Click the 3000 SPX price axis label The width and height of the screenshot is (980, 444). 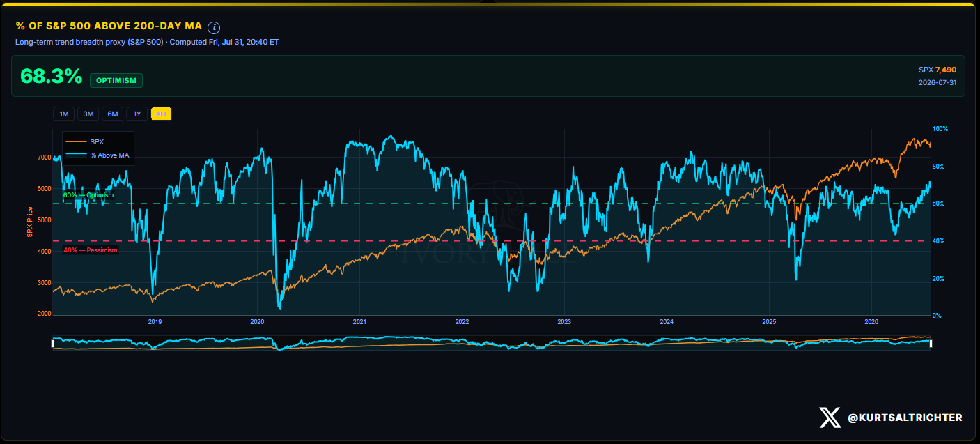[x=44, y=283]
